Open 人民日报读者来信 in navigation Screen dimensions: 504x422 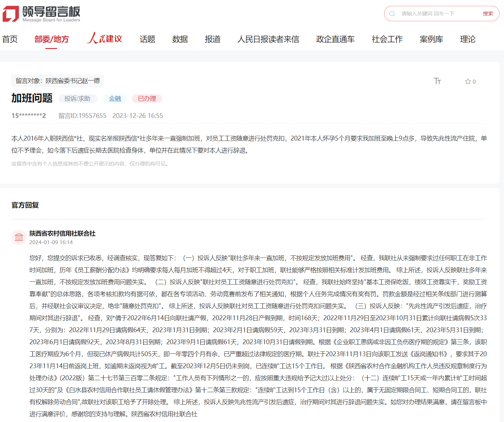(268, 39)
